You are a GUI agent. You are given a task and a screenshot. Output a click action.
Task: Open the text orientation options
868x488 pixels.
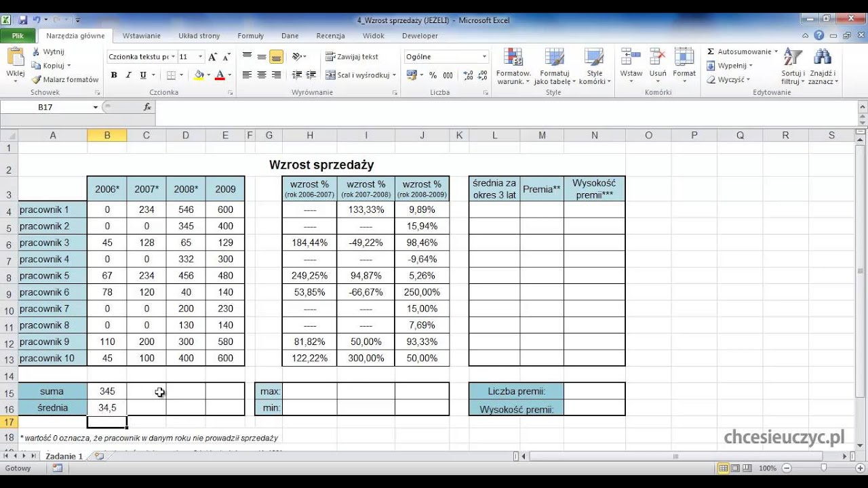coord(299,57)
